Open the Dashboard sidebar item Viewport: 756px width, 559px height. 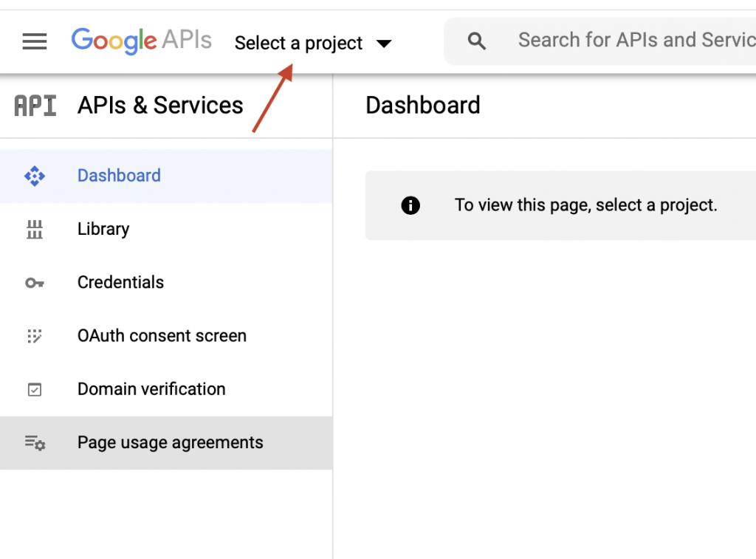click(166, 176)
